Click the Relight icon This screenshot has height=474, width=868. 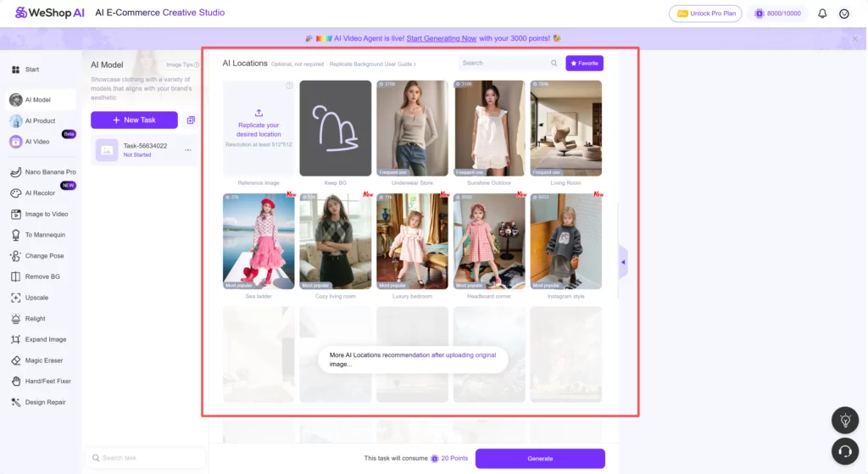[15, 319]
